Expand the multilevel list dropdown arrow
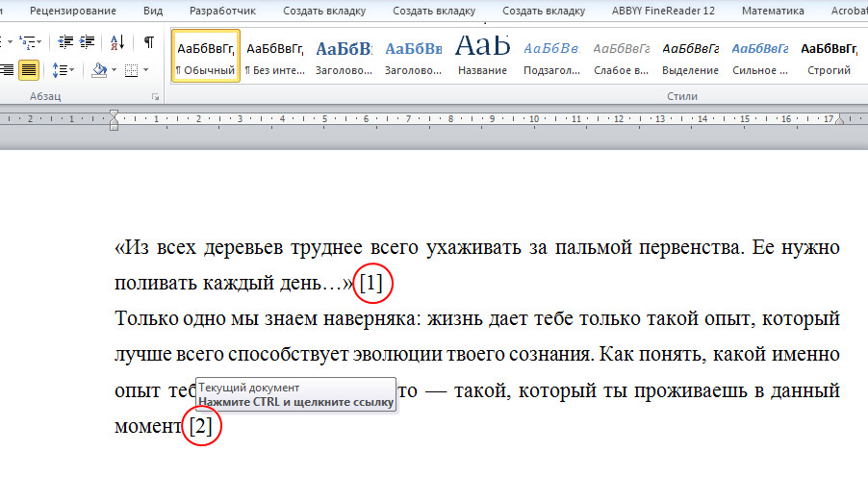 pos(39,42)
